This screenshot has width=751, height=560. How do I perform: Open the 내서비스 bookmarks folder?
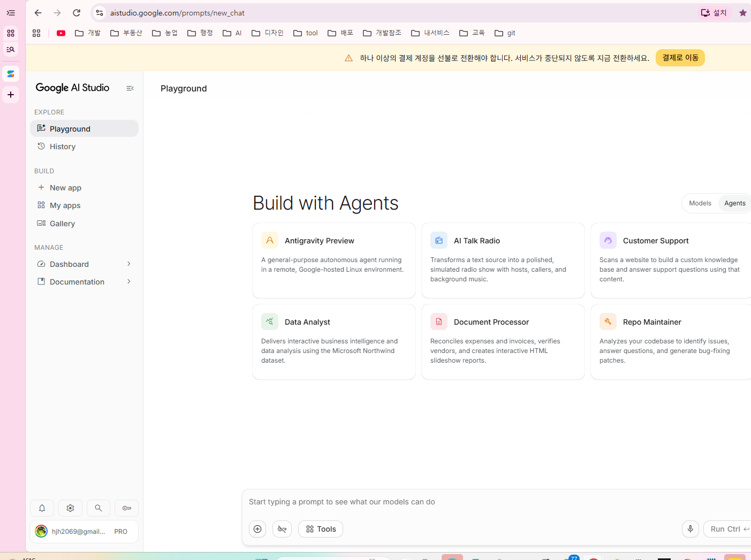pos(430,33)
